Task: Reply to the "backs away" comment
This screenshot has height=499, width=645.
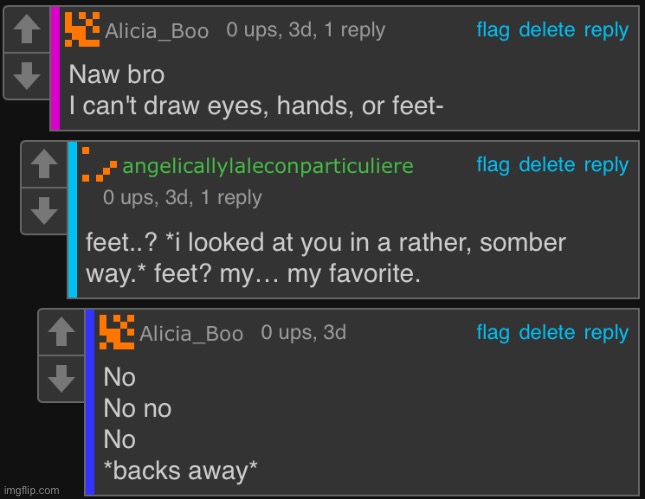Action: click(x=606, y=332)
